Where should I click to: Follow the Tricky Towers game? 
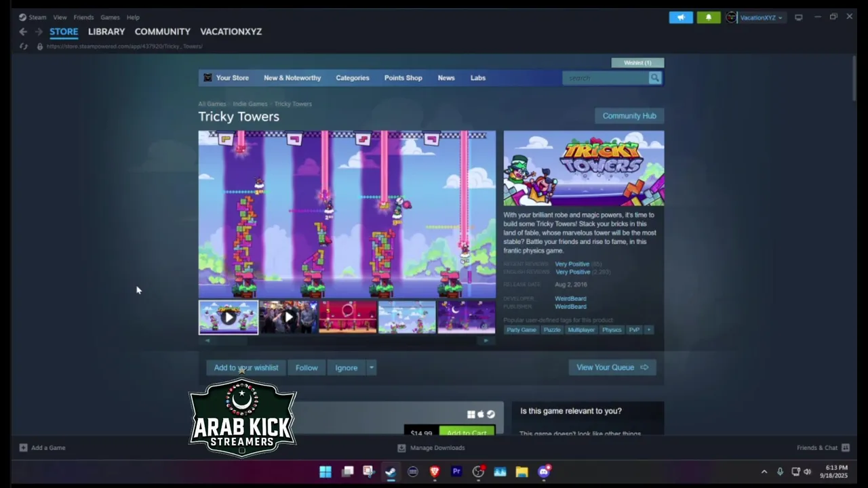(307, 367)
